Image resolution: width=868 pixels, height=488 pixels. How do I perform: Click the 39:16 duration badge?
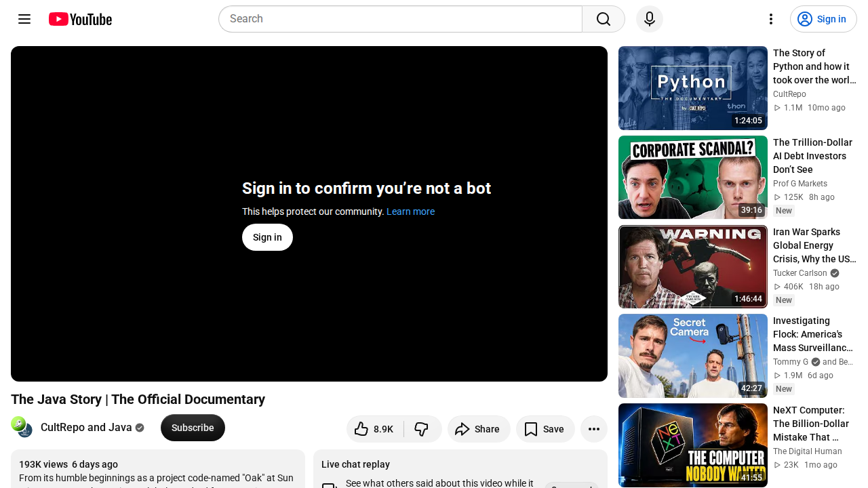click(751, 210)
